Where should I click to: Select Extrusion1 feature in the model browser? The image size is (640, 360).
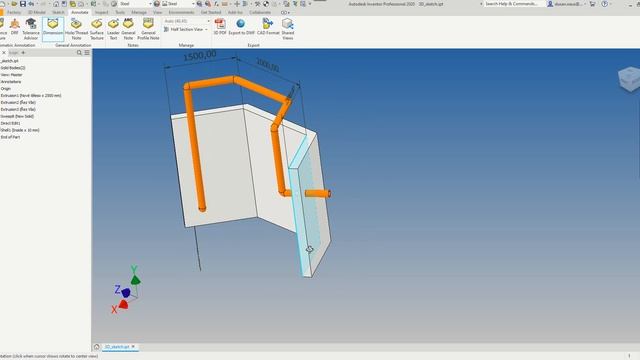(x=31, y=96)
